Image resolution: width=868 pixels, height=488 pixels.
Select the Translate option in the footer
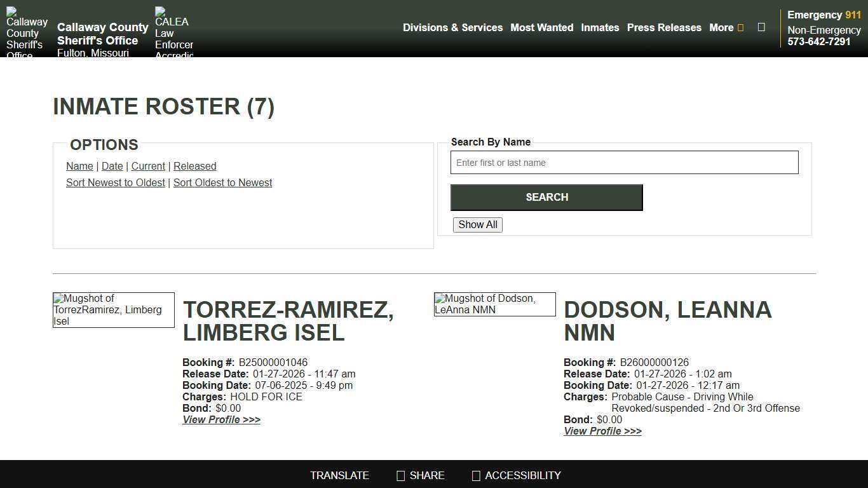339,475
